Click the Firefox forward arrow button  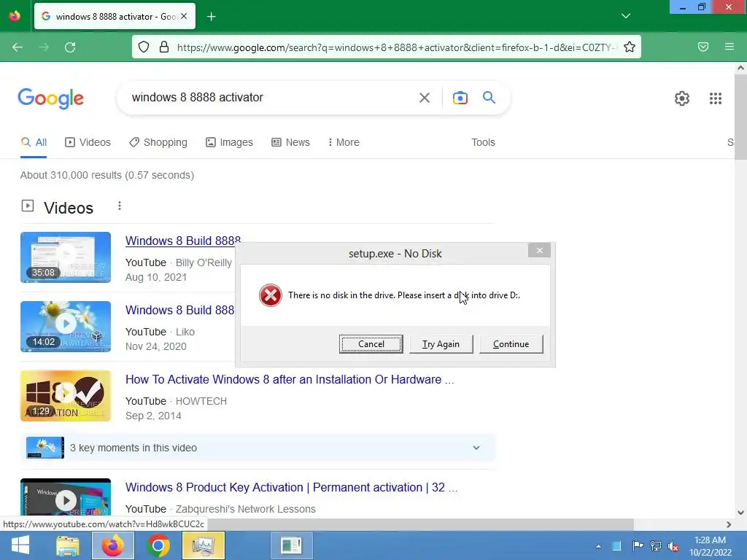[x=43, y=47]
